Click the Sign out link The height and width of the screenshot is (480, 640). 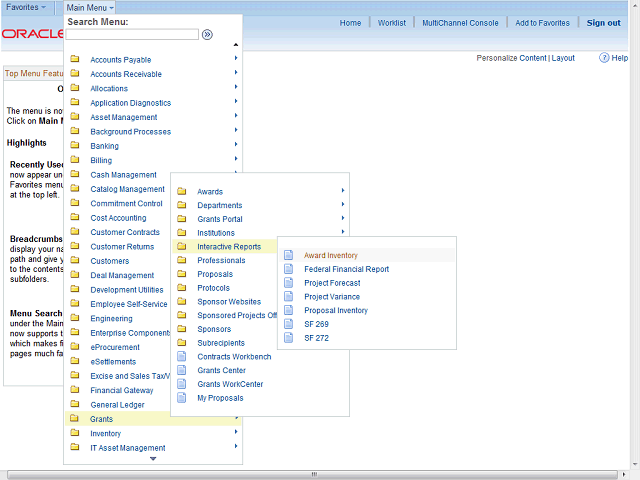pyautogui.click(x=603, y=23)
